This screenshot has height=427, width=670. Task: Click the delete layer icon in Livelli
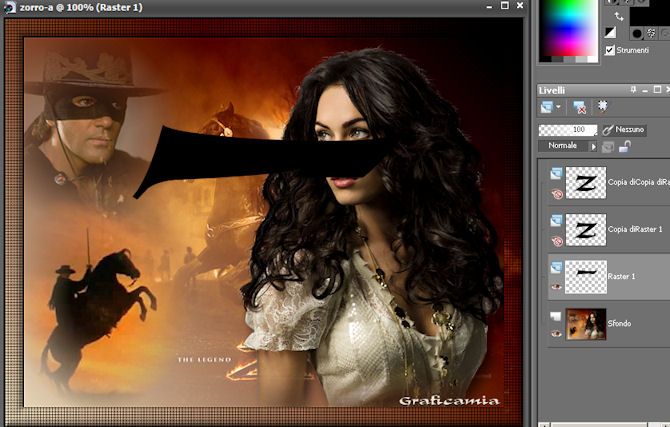(x=579, y=107)
